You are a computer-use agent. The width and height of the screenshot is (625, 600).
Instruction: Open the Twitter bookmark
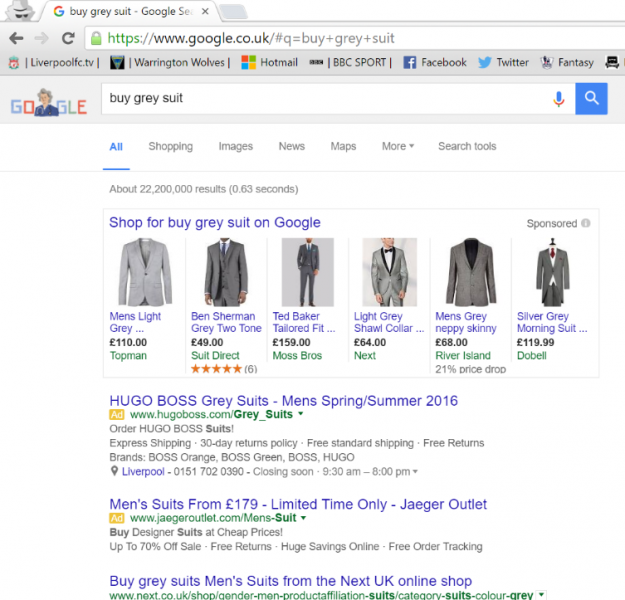(x=503, y=63)
